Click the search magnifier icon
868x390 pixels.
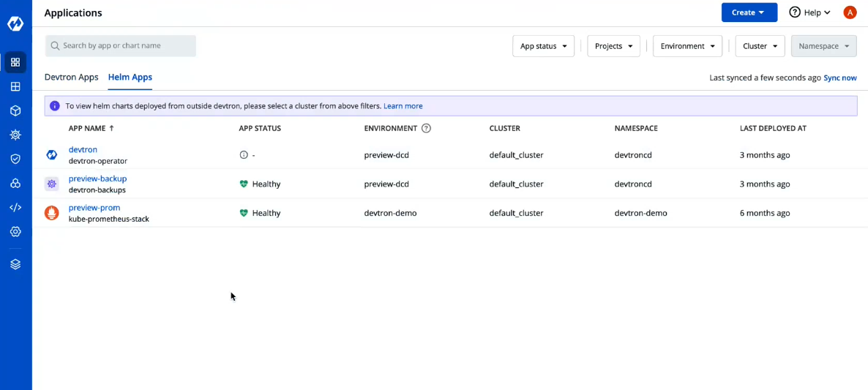coord(55,46)
